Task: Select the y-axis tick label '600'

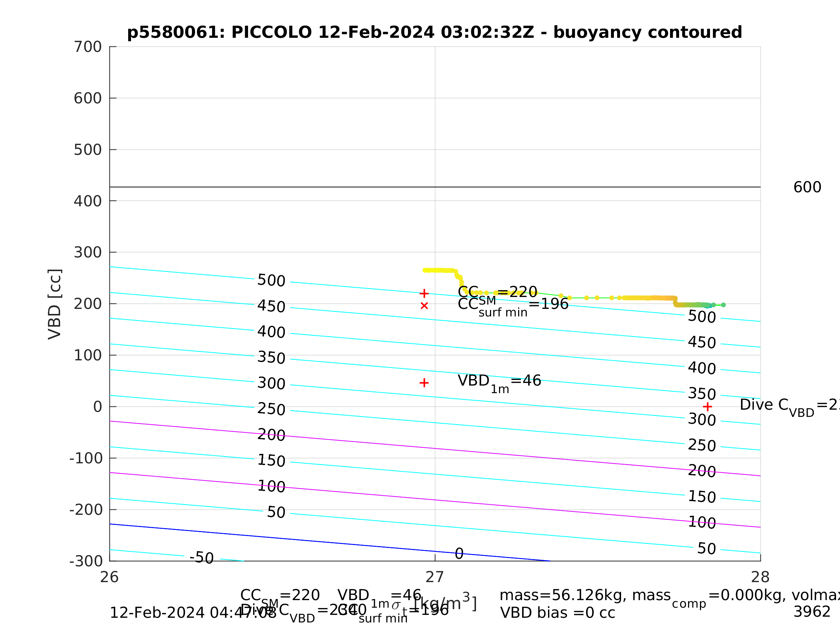Action: 88,98
